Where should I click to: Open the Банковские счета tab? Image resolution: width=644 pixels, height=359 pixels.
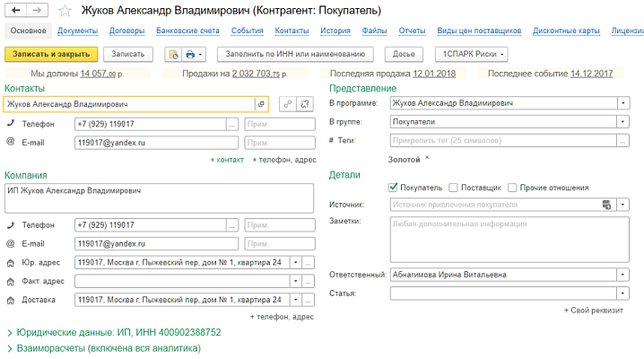[x=187, y=31]
